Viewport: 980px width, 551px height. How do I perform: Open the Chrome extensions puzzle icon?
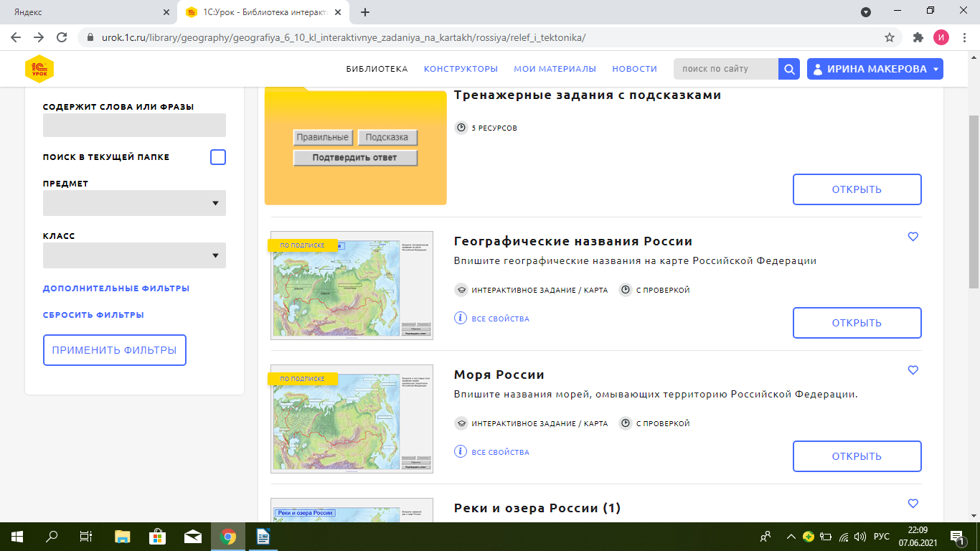[918, 37]
